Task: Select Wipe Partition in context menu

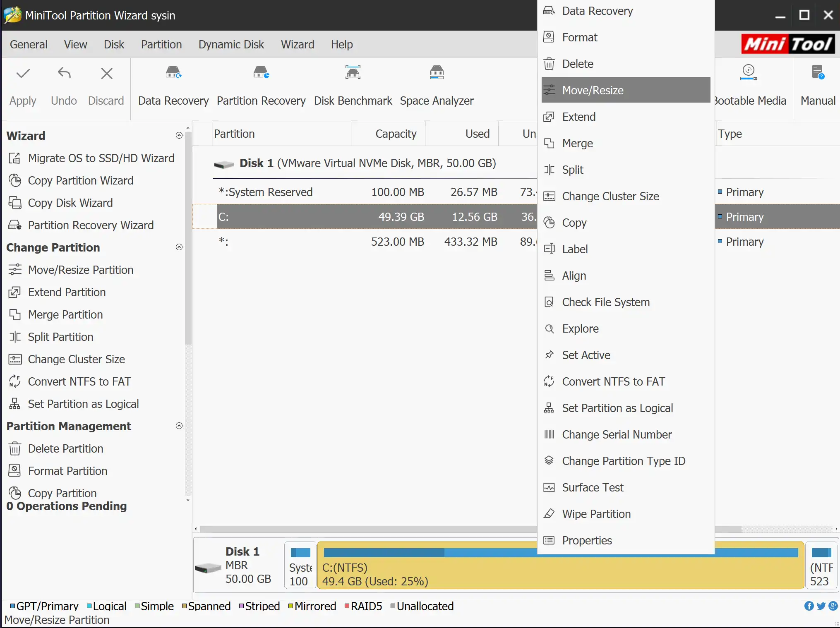Action: [x=626, y=514]
